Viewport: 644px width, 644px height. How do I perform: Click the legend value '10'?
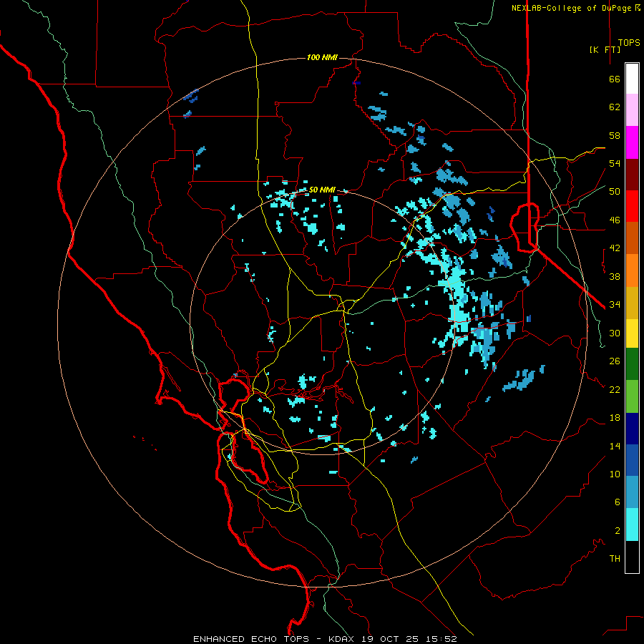point(615,474)
